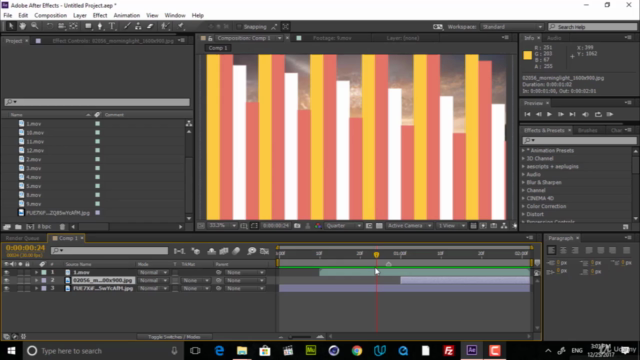Open Google Chrome from the taskbar
The image size is (640, 360).
tap(357, 351)
